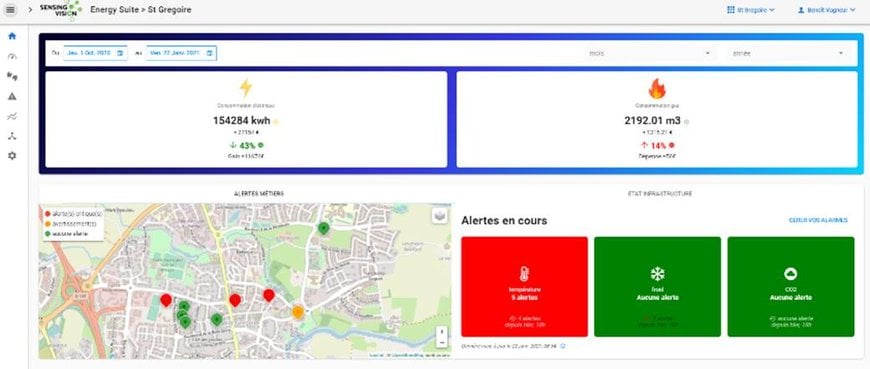Click the orange warning map marker

298,312
